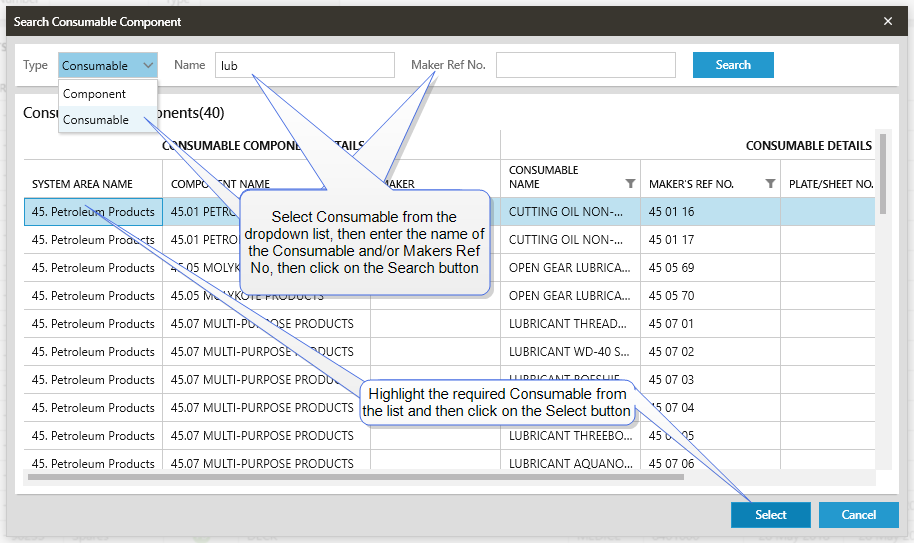Click the 45 07 02 maker's ref cell
Image resolution: width=914 pixels, height=543 pixels.
point(711,351)
